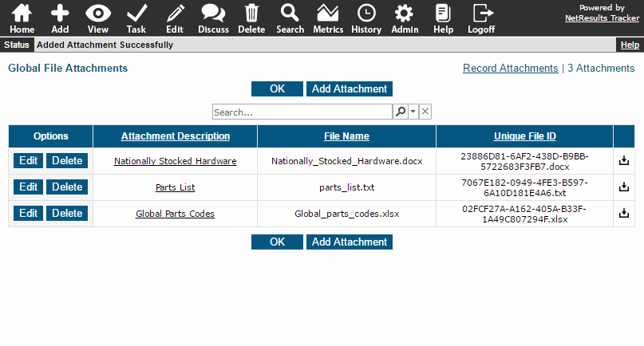644x346 pixels.
Task: Download Global_parts_codes.xlsx file
Action: click(x=624, y=213)
